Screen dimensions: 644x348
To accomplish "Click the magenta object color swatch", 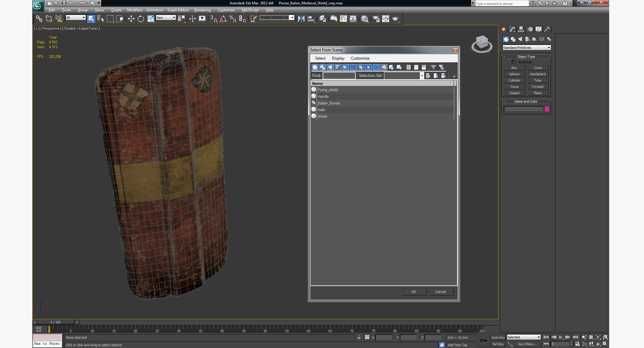I will [x=547, y=109].
